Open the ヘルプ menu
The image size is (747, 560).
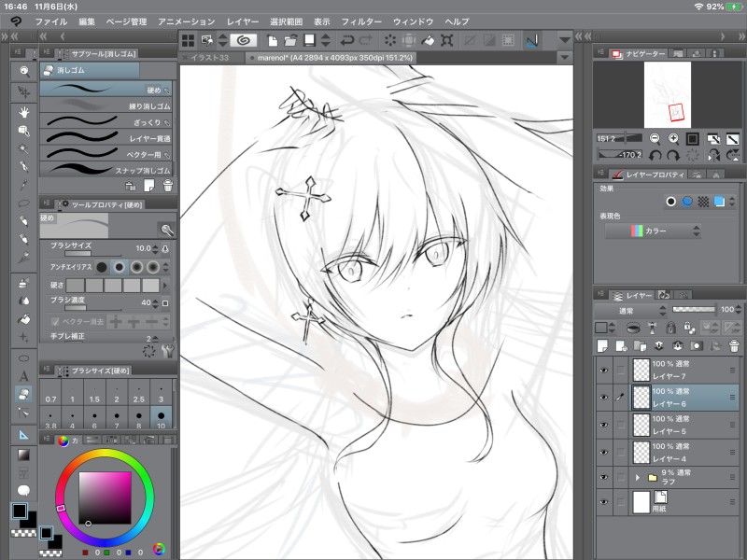tap(457, 21)
